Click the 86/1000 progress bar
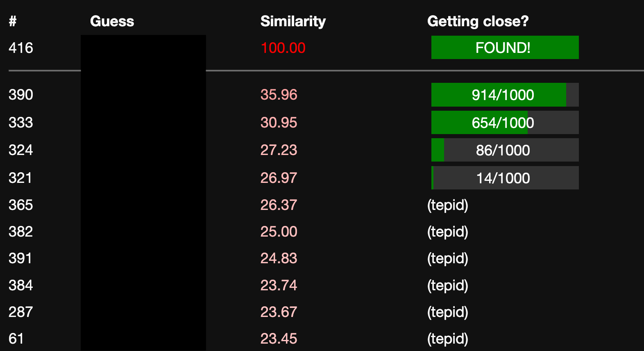Image resolution: width=644 pixels, height=351 pixels. pos(505,150)
